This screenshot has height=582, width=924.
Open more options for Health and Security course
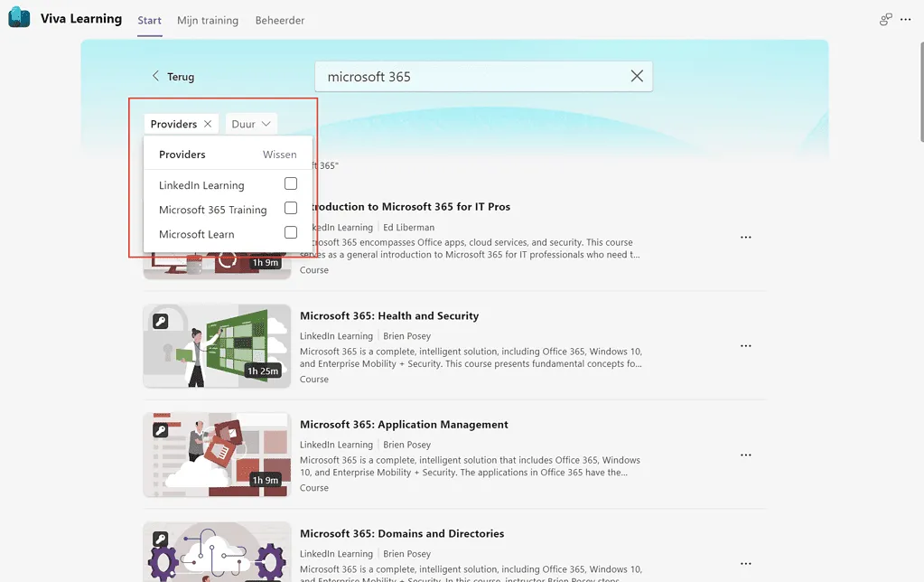[x=745, y=346]
